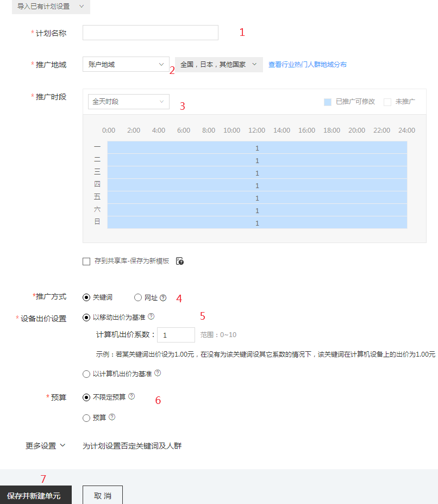The image size is (438, 504).
Task: Open 查看行业热门人群地域分布 link
Action: click(308, 64)
